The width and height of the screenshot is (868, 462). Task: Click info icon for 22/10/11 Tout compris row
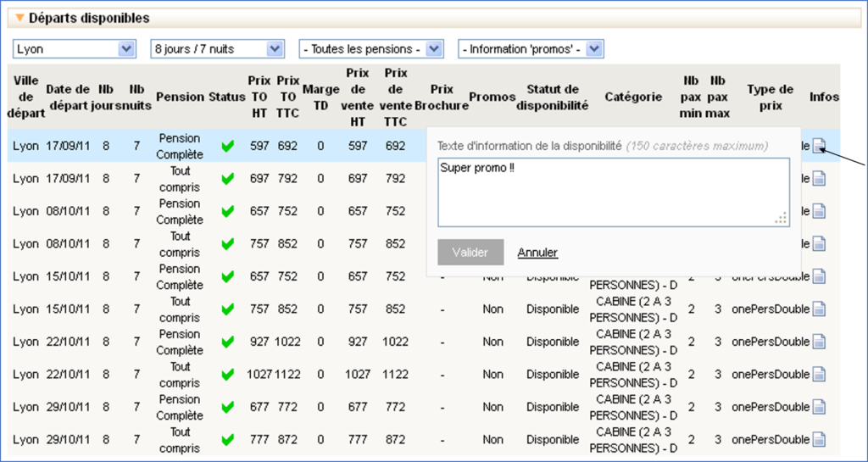pos(818,375)
